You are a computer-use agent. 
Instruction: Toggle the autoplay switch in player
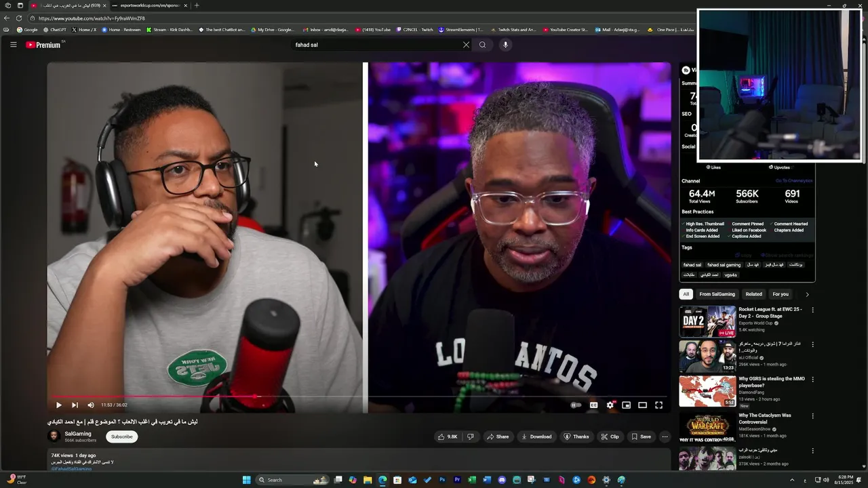pos(576,405)
